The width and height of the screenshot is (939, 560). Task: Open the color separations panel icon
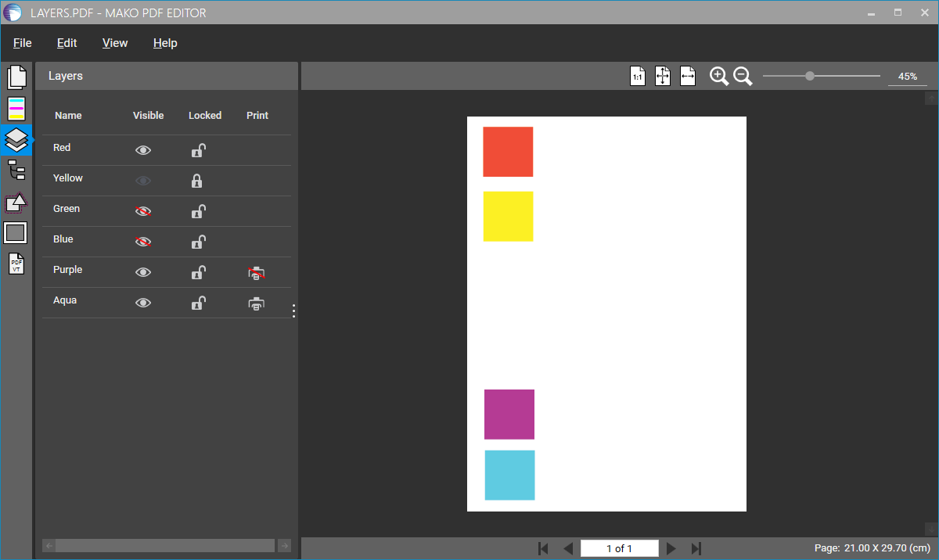(x=16, y=109)
